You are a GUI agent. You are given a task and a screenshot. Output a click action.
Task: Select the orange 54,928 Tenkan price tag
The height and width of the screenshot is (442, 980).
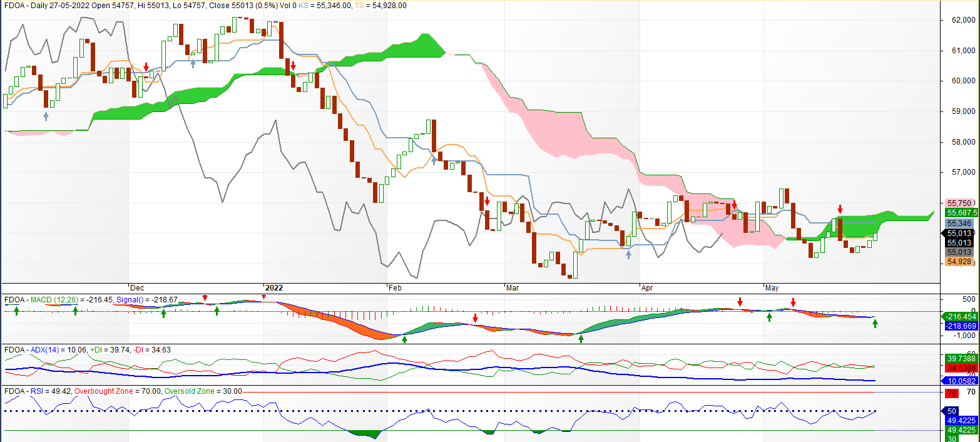[959, 262]
